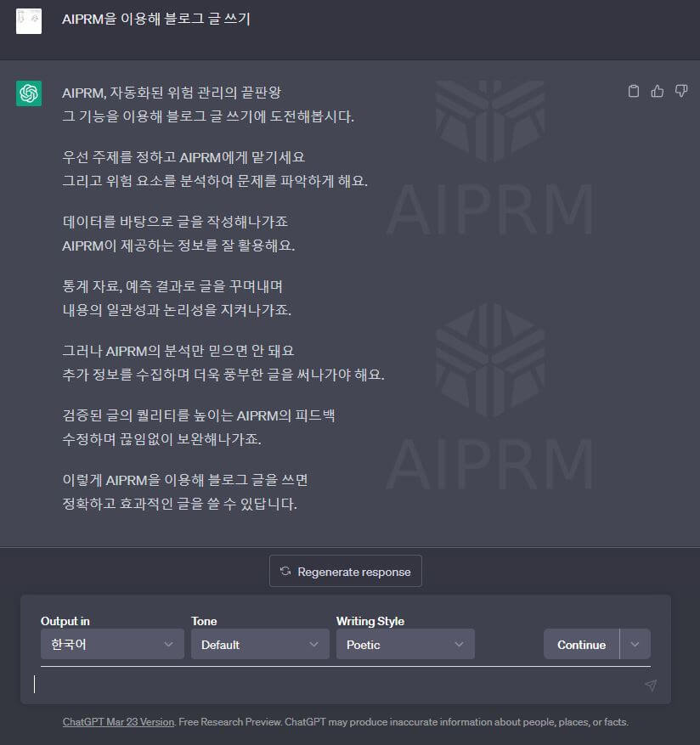Copy the AIPRM blog poem response

pyautogui.click(x=633, y=91)
